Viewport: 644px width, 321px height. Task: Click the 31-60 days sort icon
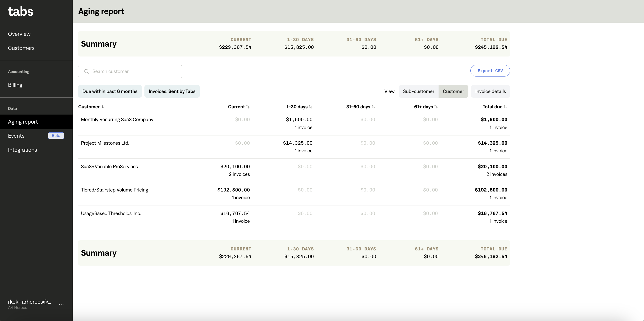click(373, 107)
